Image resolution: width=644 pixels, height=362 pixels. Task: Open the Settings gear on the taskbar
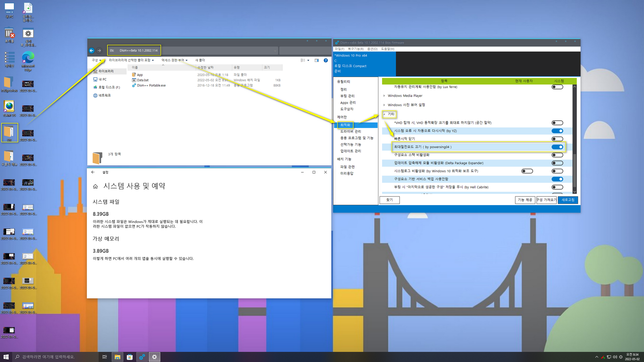[x=155, y=357]
